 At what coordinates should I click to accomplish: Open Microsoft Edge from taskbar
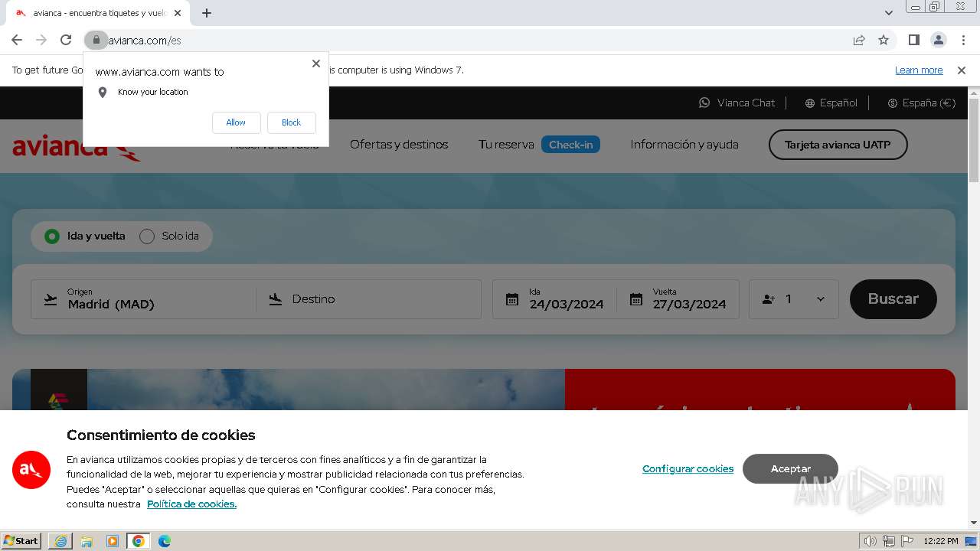tap(165, 541)
